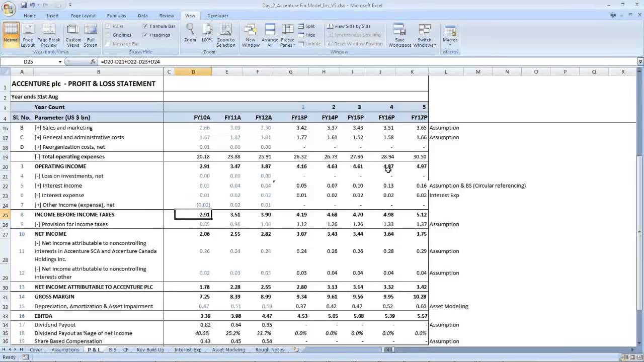Hide the current window

click(x=306, y=35)
